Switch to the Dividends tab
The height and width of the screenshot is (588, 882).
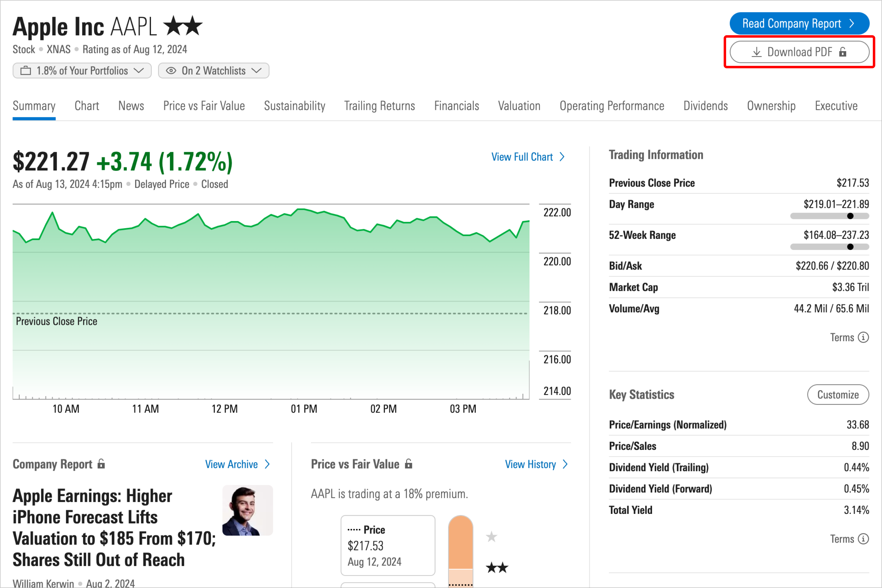tap(705, 106)
